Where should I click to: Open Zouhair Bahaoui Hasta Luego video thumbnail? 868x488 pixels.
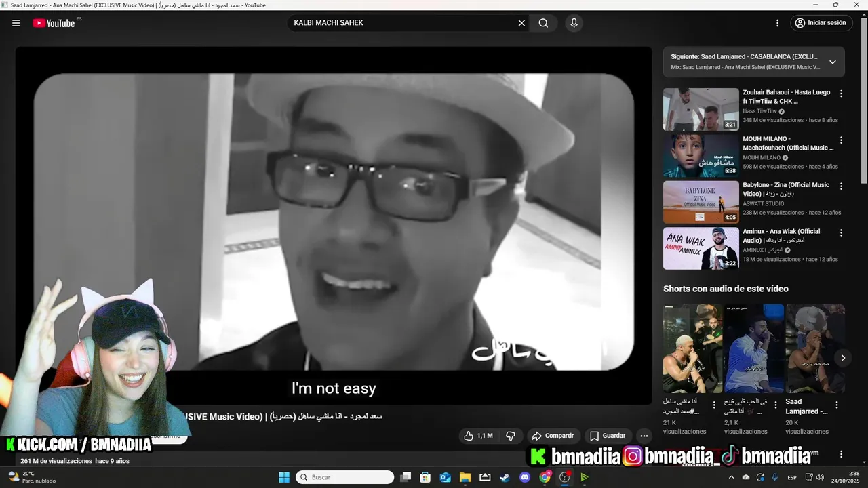point(701,109)
